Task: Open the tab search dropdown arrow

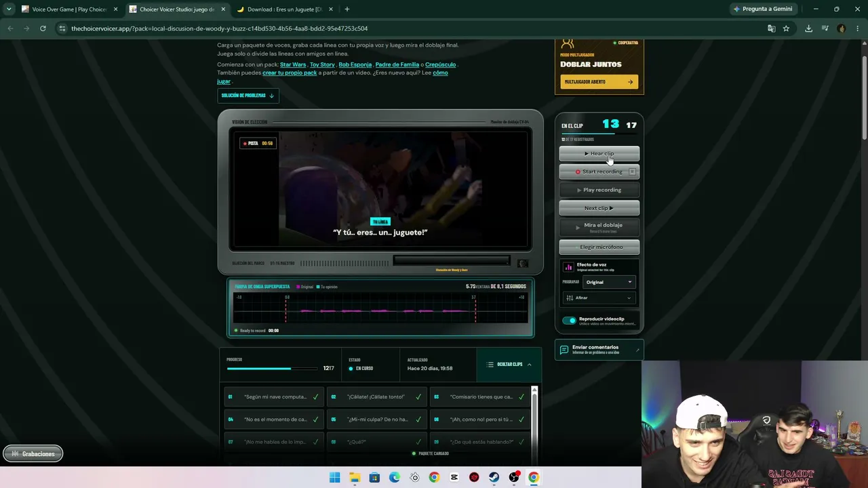Action: pos(8,9)
